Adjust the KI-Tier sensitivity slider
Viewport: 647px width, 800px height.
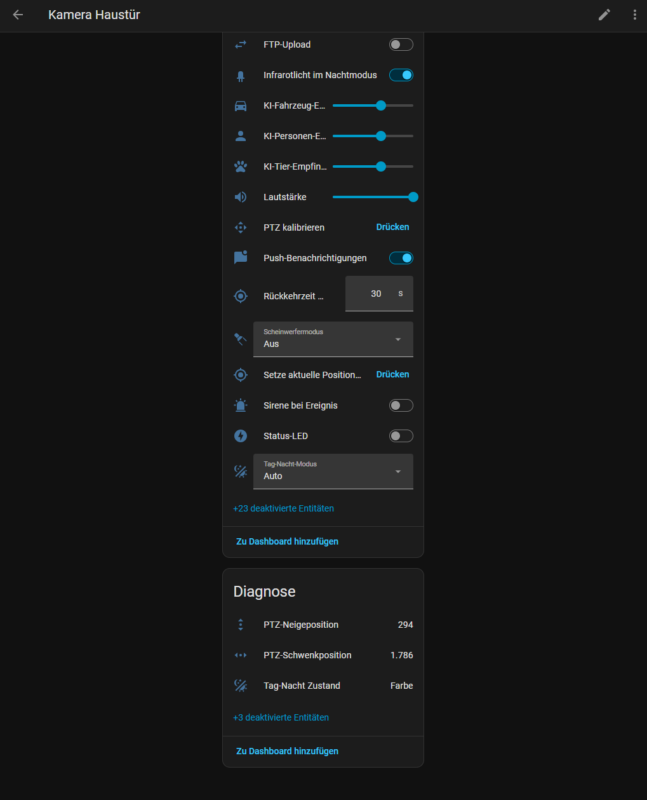coord(373,166)
